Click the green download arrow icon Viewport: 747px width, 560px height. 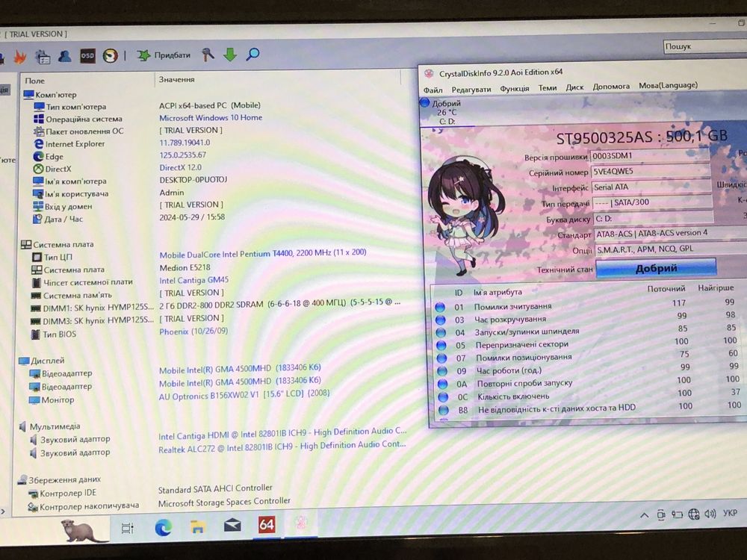tap(230, 55)
